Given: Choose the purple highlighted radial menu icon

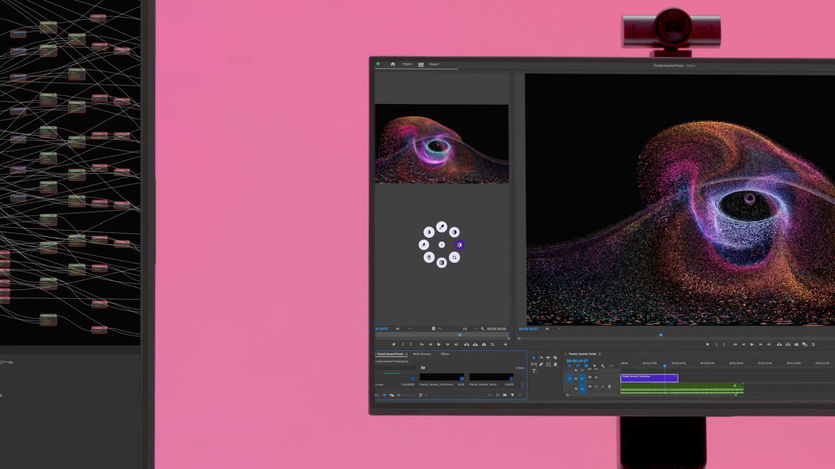Looking at the screenshot, I should pos(460,245).
